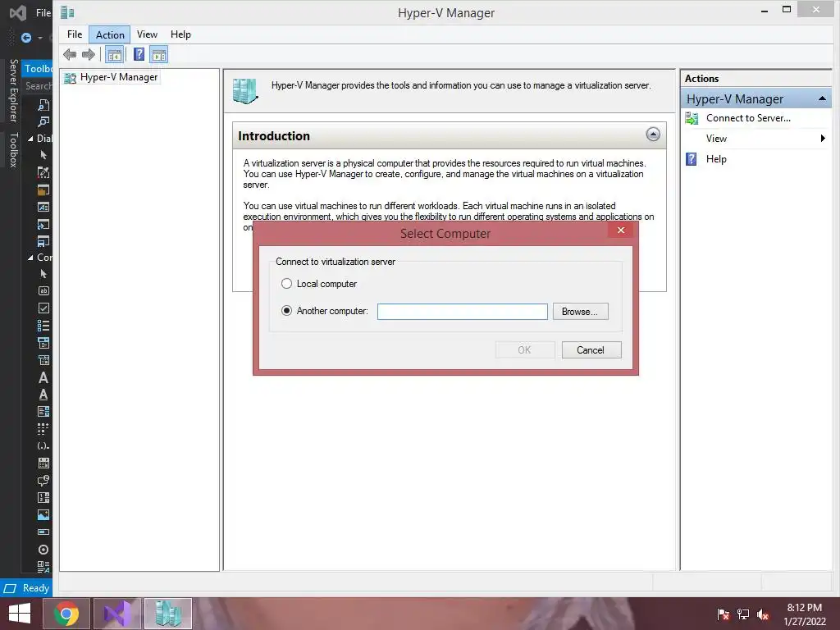Select CheckedListBox control icon in toolbox
840x630 pixels.
click(43, 325)
